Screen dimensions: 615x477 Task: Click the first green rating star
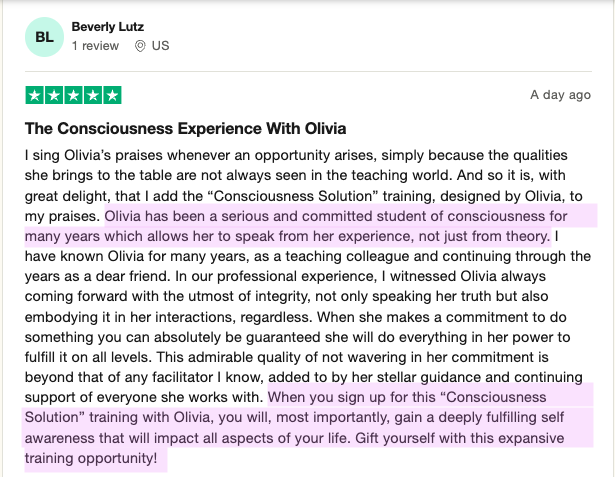(34, 96)
